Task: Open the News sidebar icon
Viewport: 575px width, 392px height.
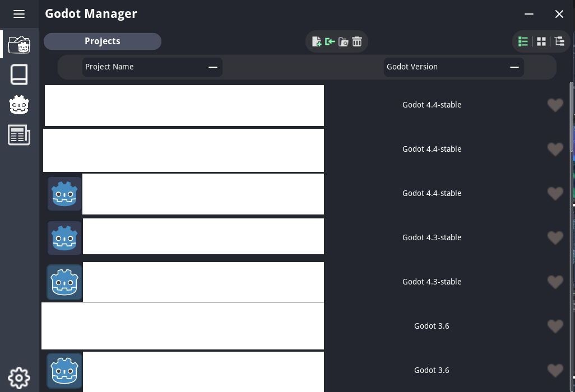Action: [19, 135]
